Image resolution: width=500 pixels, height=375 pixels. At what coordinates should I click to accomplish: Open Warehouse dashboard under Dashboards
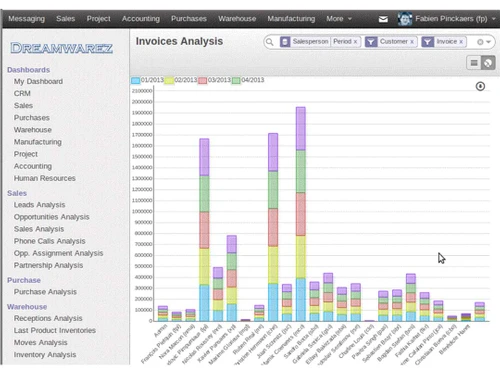[33, 130]
